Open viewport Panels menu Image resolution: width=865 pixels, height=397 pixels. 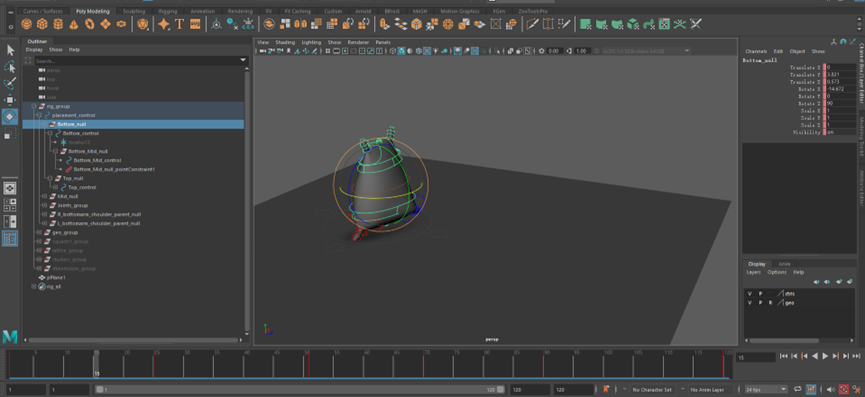(383, 42)
